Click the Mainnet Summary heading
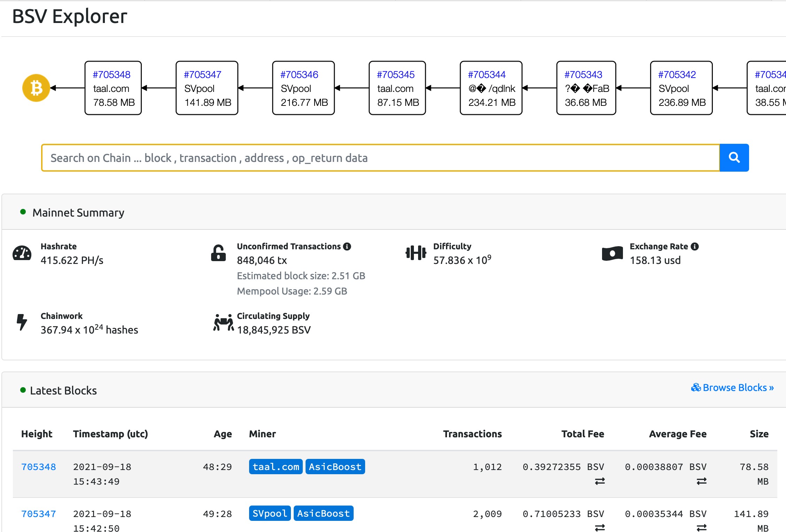 (x=78, y=213)
